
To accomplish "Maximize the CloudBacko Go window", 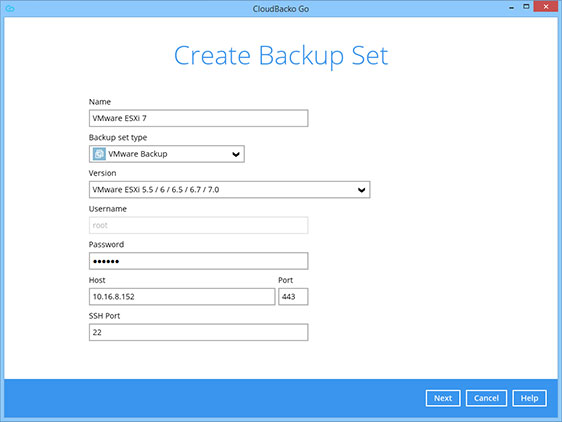I will pos(526,6).
